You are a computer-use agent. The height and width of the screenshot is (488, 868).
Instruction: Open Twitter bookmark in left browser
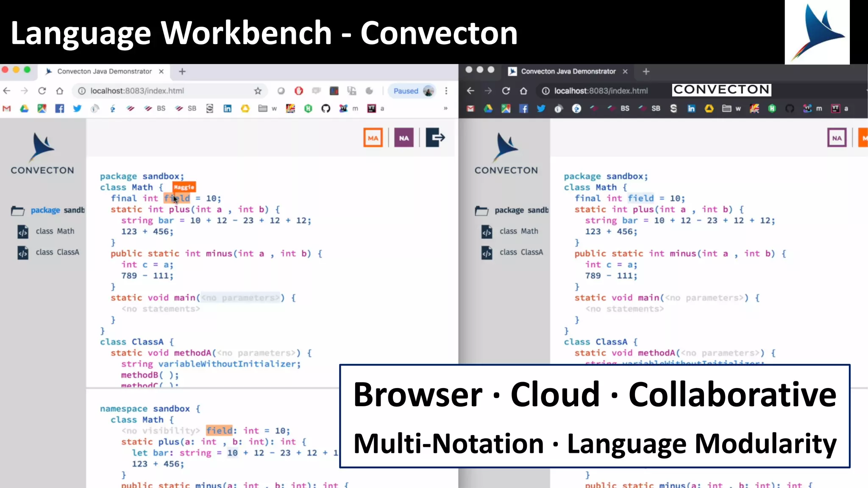(x=77, y=109)
